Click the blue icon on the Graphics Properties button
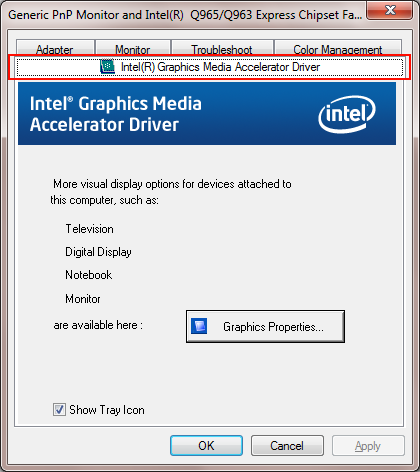The image size is (420, 472). coord(199,326)
